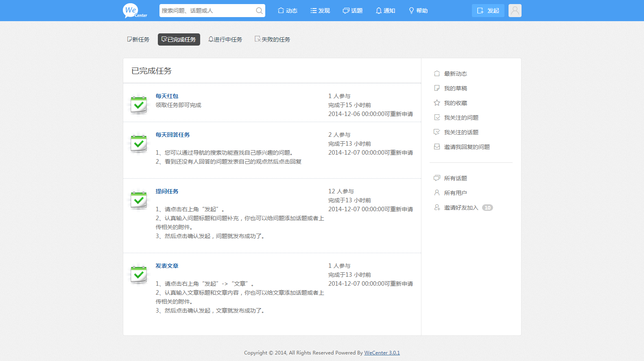Click the person icon beside 所有用户
644x361 pixels.
[x=437, y=193]
